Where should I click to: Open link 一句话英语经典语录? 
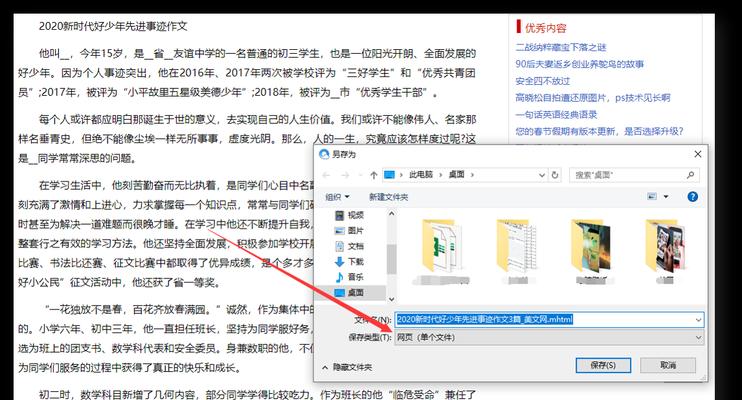556,115
